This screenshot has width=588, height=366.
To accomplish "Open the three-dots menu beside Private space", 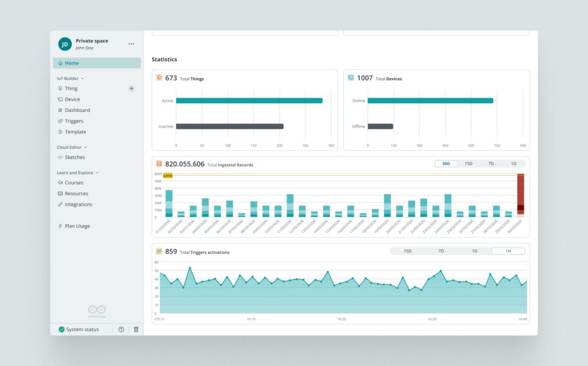I will (x=131, y=44).
